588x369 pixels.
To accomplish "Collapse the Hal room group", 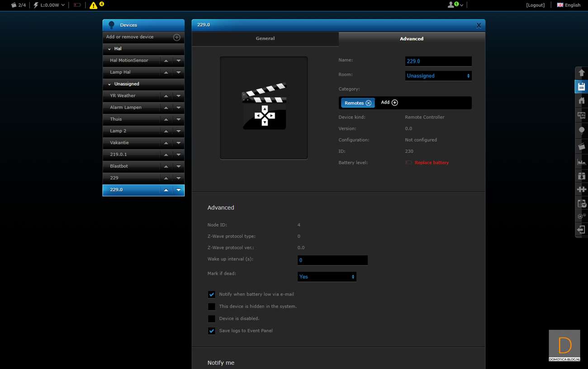I will (x=109, y=49).
